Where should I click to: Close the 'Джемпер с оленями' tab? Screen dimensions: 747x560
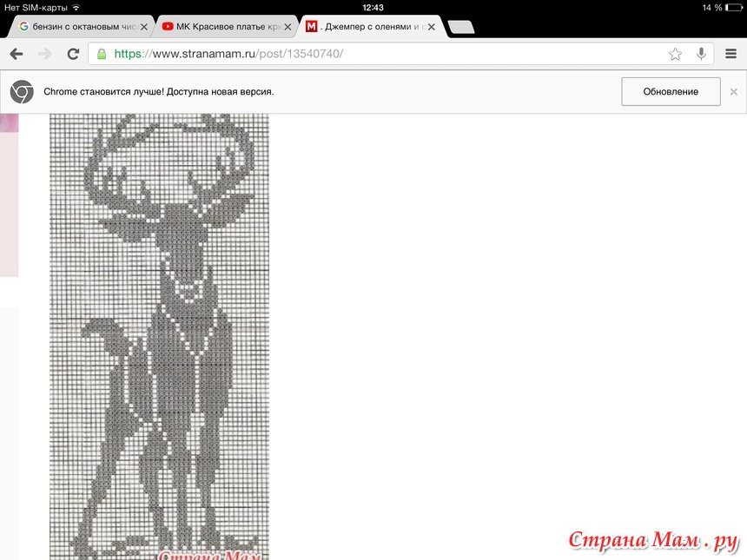pos(431,27)
